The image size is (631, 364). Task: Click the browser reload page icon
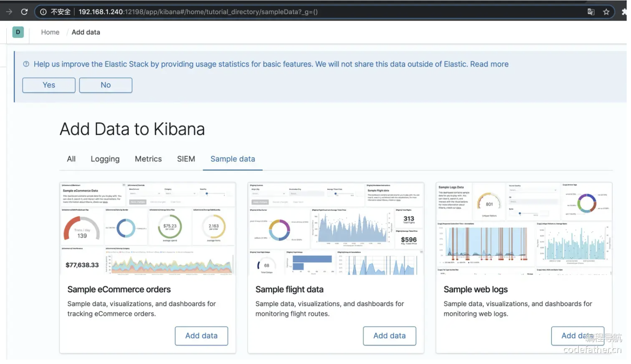pos(24,12)
